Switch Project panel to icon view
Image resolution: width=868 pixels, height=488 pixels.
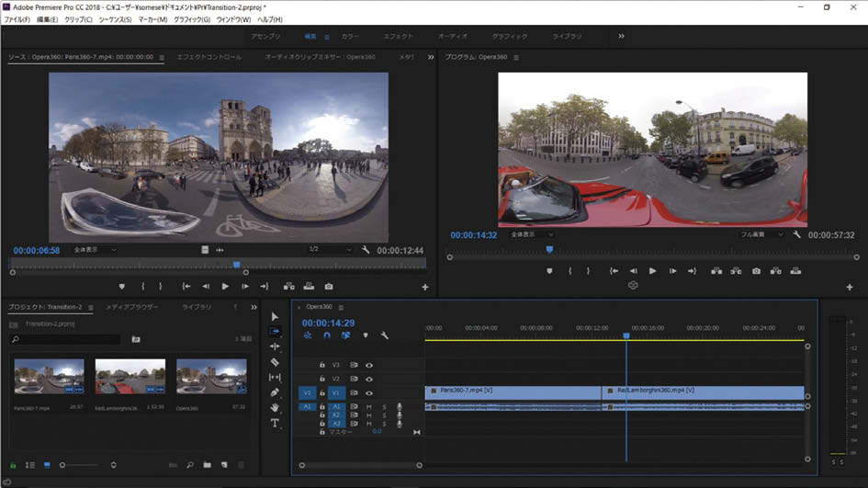click(47, 465)
